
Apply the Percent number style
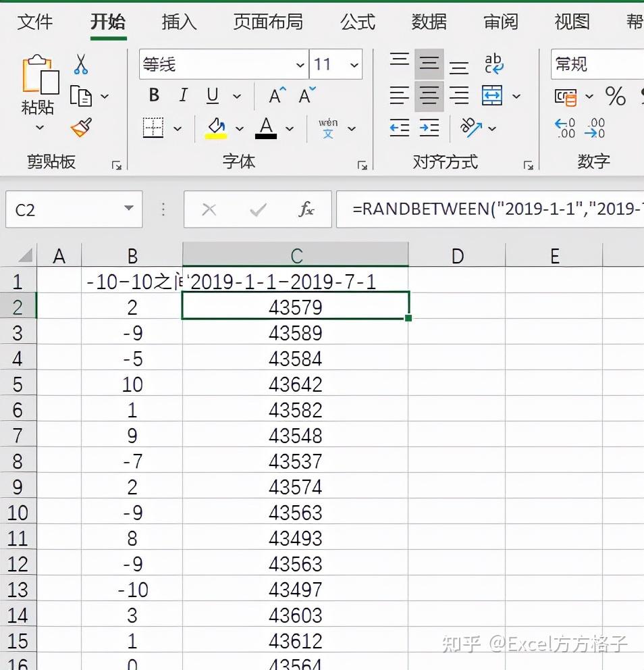616,96
